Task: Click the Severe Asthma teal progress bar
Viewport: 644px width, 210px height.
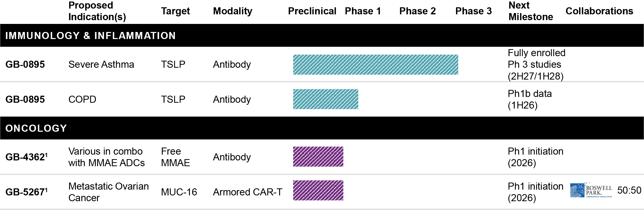Action: [x=375, y=65]
